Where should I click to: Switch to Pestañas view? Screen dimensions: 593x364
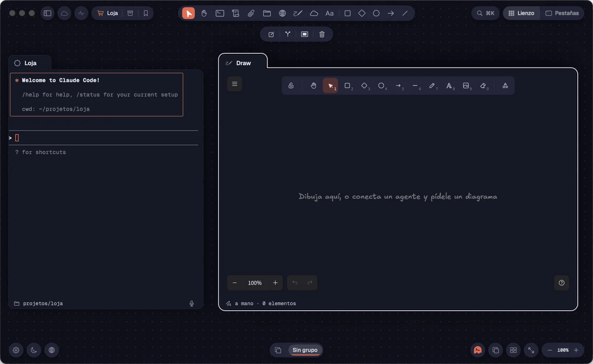point(562,13)
